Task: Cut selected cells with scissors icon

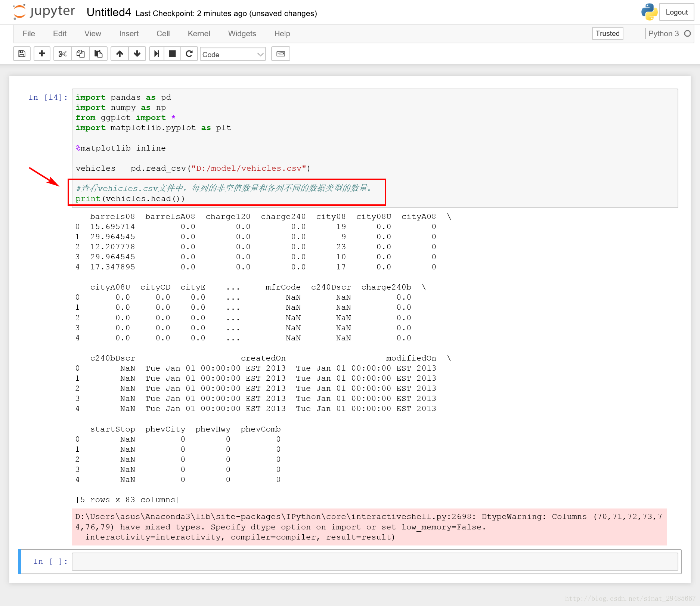Action: click(62, 54)
